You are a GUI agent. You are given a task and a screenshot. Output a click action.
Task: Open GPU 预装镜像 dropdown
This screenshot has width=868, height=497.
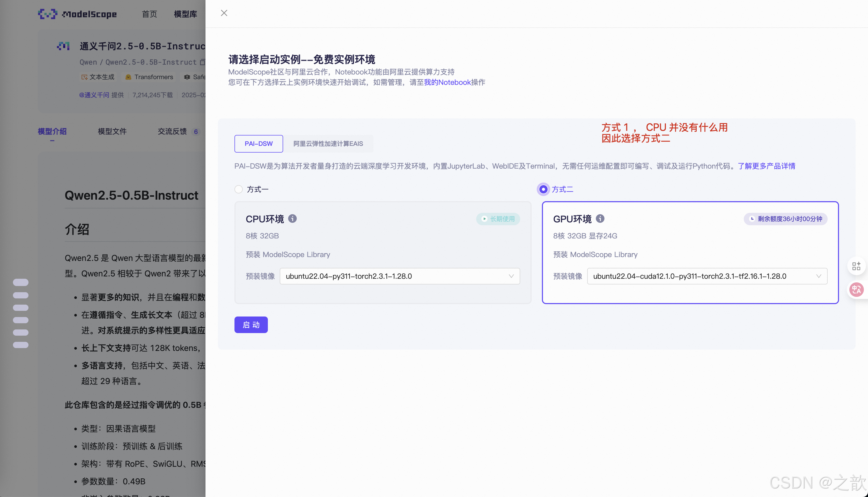coord(707,276)
